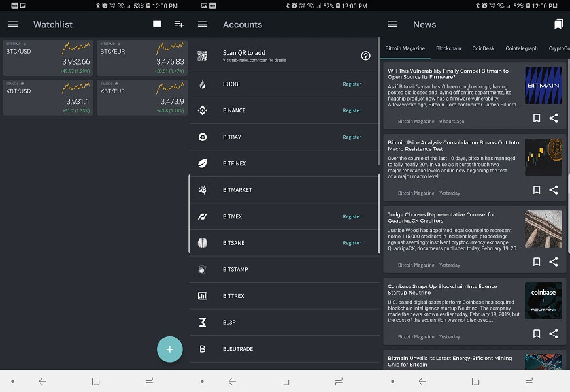570x392 pixels.
Task: Open saved bookmarks icon in News header
Action: [x=558, y=24]
